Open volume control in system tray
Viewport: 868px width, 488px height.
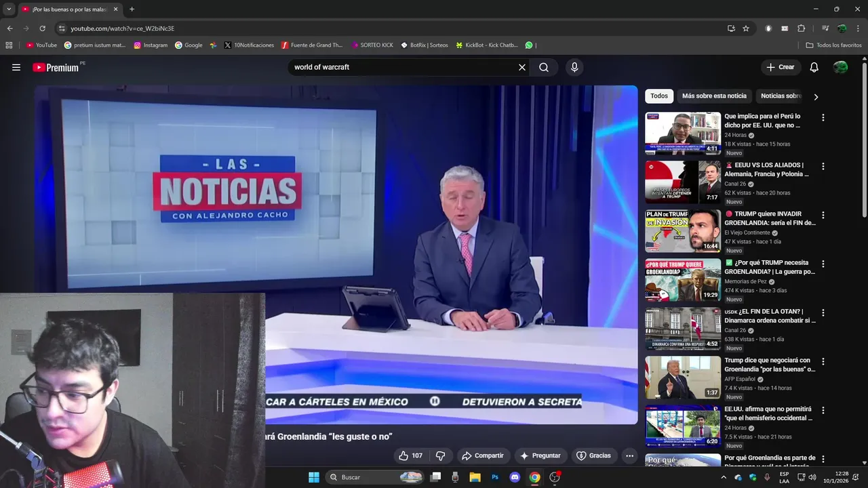coord(812,477)
